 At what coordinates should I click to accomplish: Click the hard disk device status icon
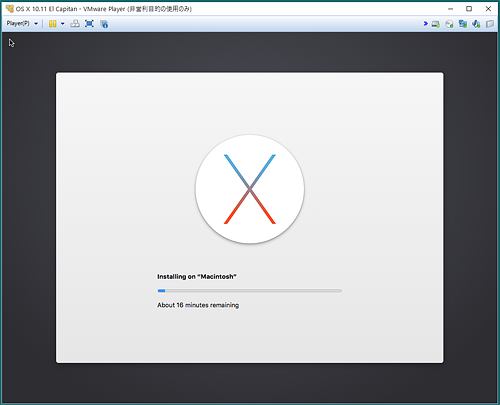pos(436,24)
